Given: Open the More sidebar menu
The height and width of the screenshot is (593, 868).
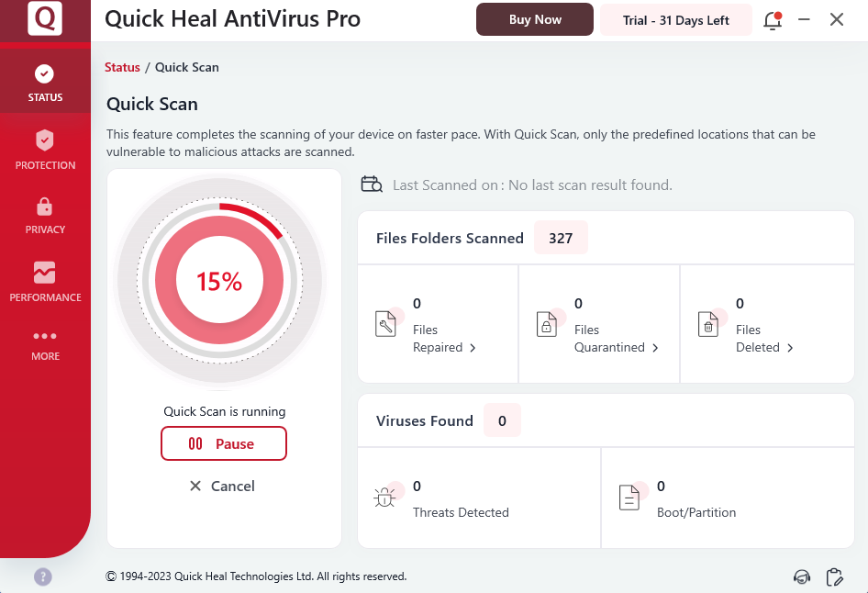Looking at the screenshot, I should [x=45, y=344].
